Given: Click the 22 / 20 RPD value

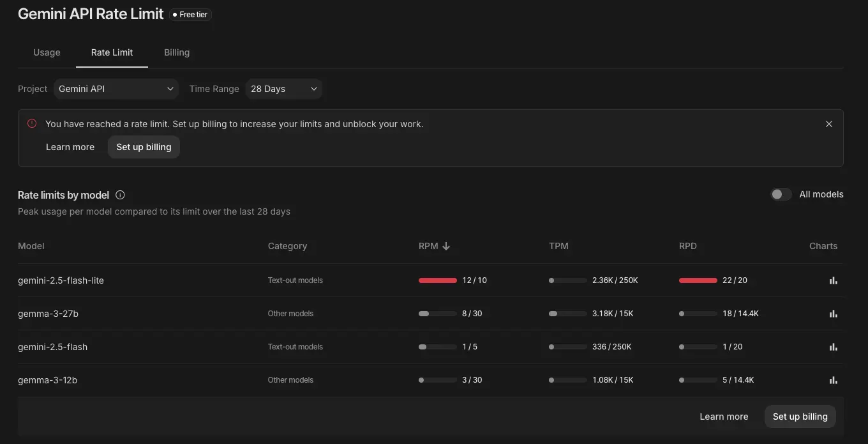Looking at the screenshot, I should (x=735, y=280).
